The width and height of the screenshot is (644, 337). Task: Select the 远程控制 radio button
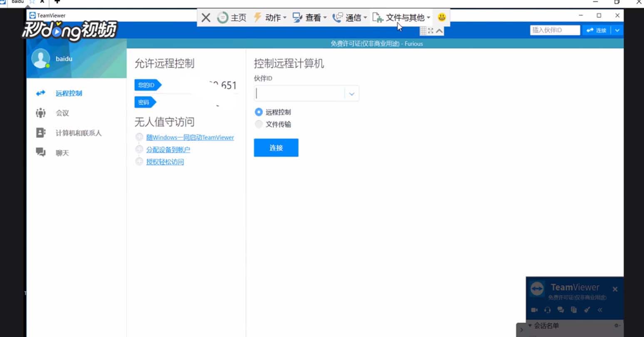tap(259, 112)
